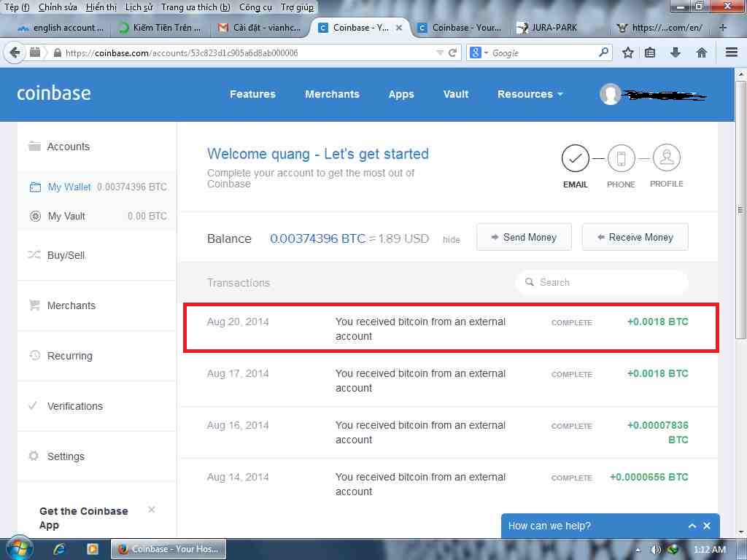Image resolution: width=747 pixels, height=560 pixels.
Task: Switch to the Kiếm Tiền Trên tab
Action: pyautogui.click(x=160, y=28)
